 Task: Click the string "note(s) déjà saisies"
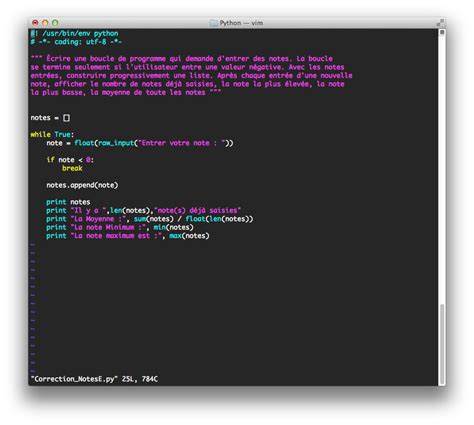click(197, 210)
